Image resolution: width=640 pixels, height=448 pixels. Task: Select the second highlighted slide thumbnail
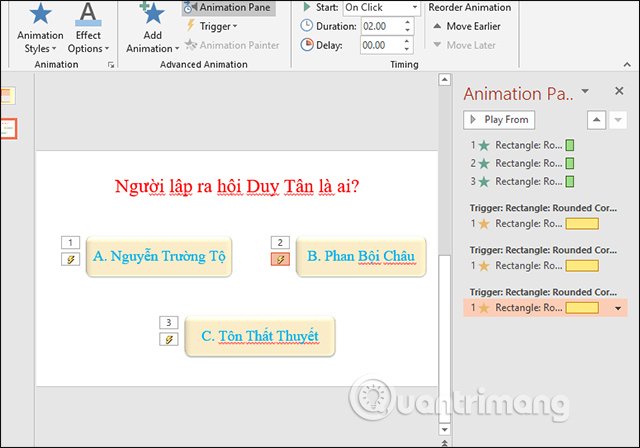pos(8,129)
